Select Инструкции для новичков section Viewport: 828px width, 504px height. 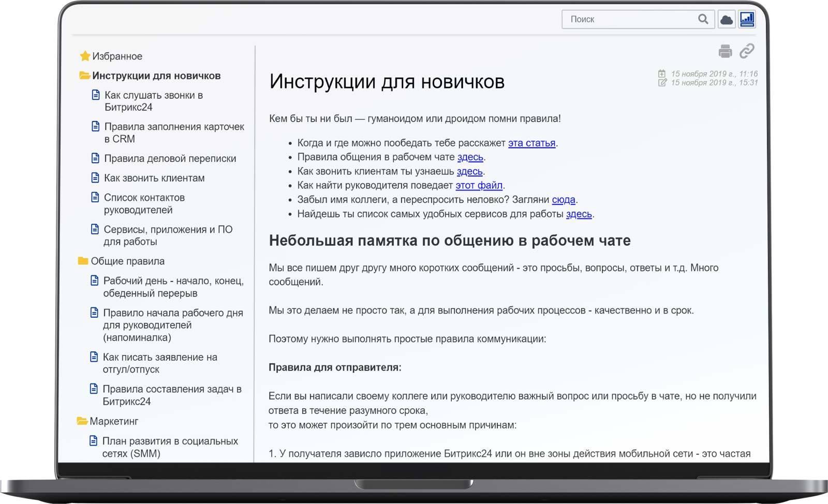pos(156,76)
